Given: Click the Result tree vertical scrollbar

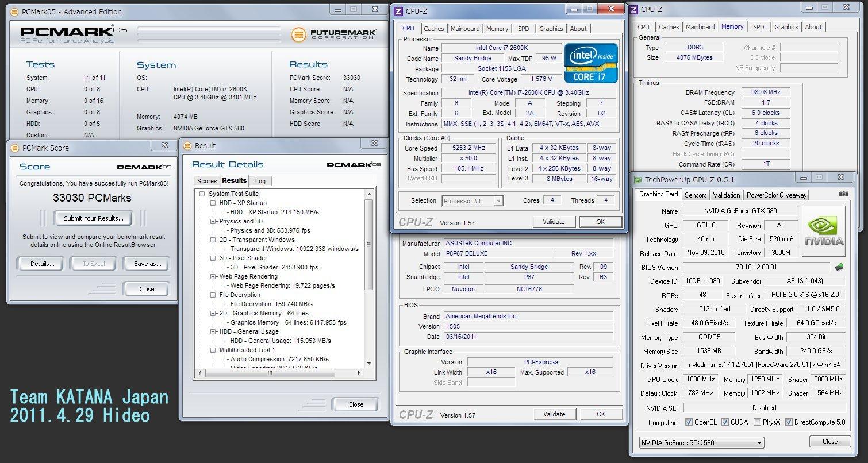Looking at the screenshot, I should [x=369, y=279].
